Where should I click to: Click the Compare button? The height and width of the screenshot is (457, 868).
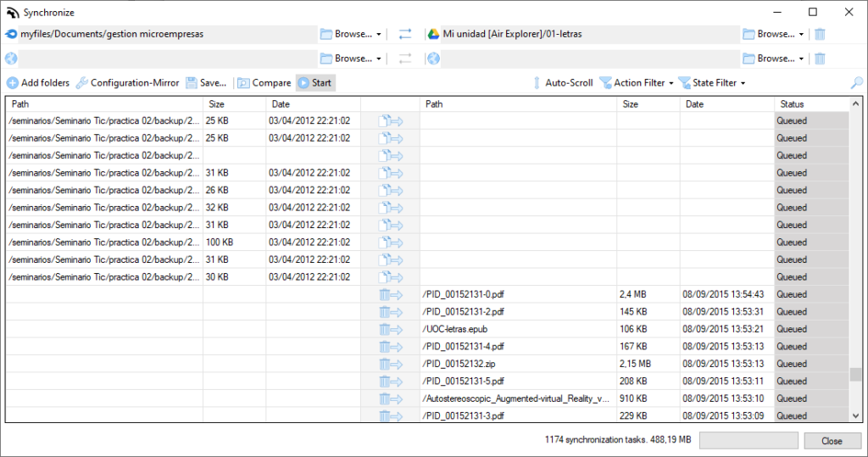pos(264,83)
